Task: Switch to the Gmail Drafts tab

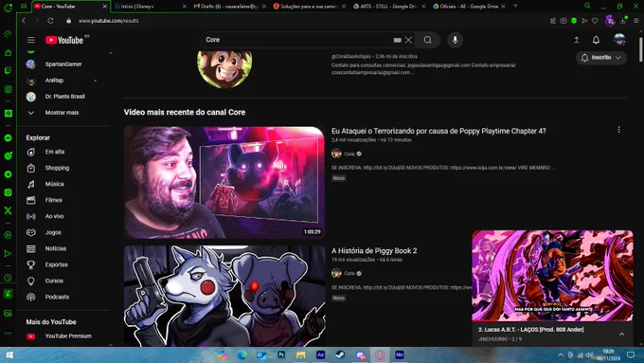Action: (x=230, y=7)
